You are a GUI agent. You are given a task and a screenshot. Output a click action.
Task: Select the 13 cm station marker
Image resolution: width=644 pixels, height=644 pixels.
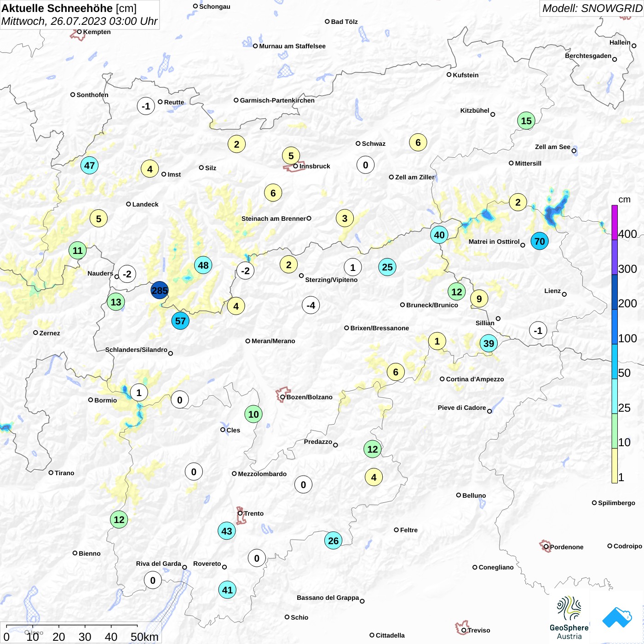116,302
